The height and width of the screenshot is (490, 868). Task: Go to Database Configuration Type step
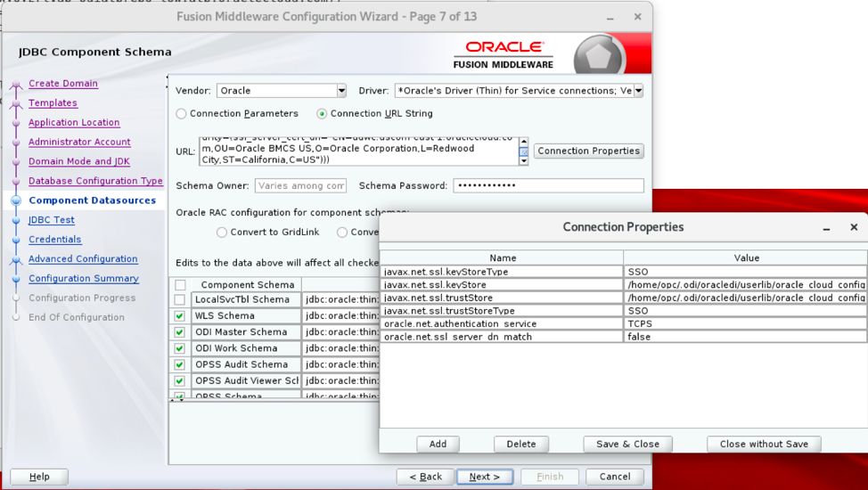tap(95, 181)
